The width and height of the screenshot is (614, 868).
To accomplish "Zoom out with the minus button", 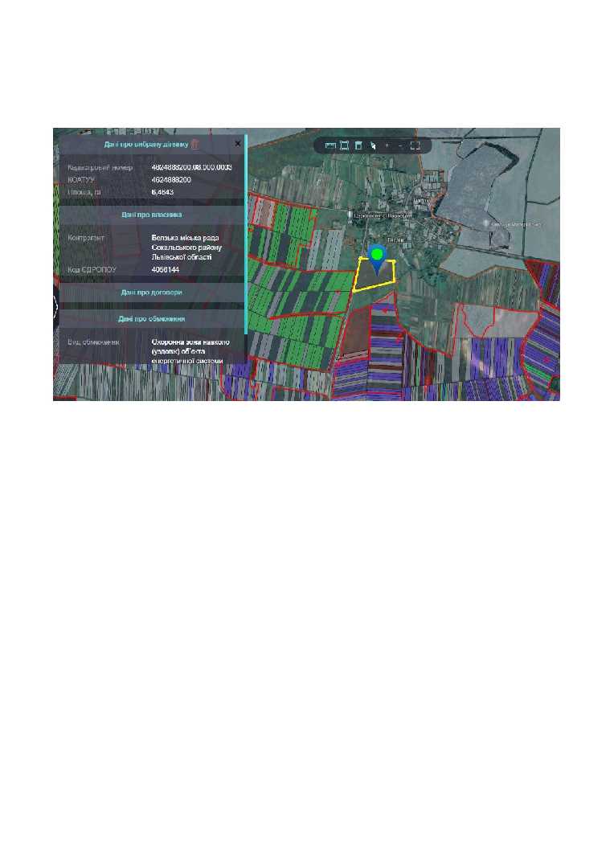I will coord(400,145).
